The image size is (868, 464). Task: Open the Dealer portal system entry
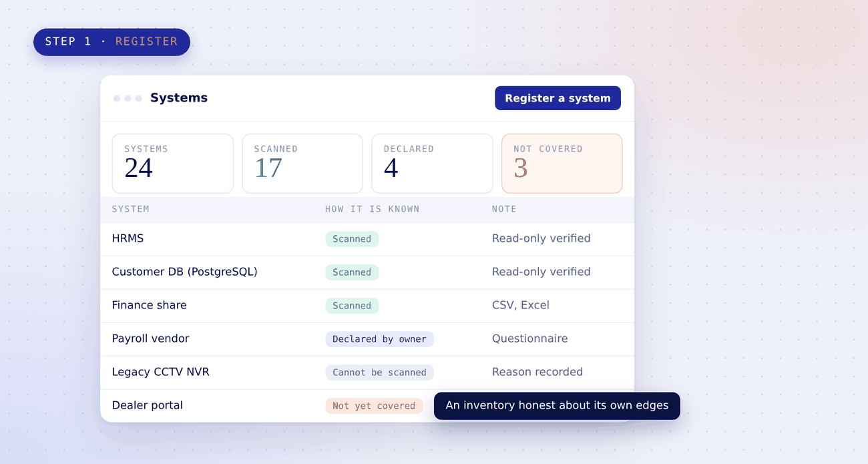147,405
